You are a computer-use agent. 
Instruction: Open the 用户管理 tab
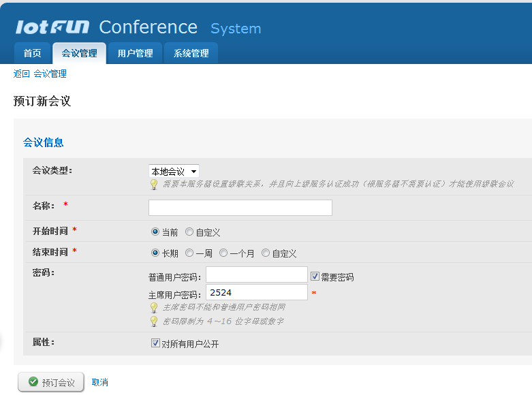pos(135,53)
